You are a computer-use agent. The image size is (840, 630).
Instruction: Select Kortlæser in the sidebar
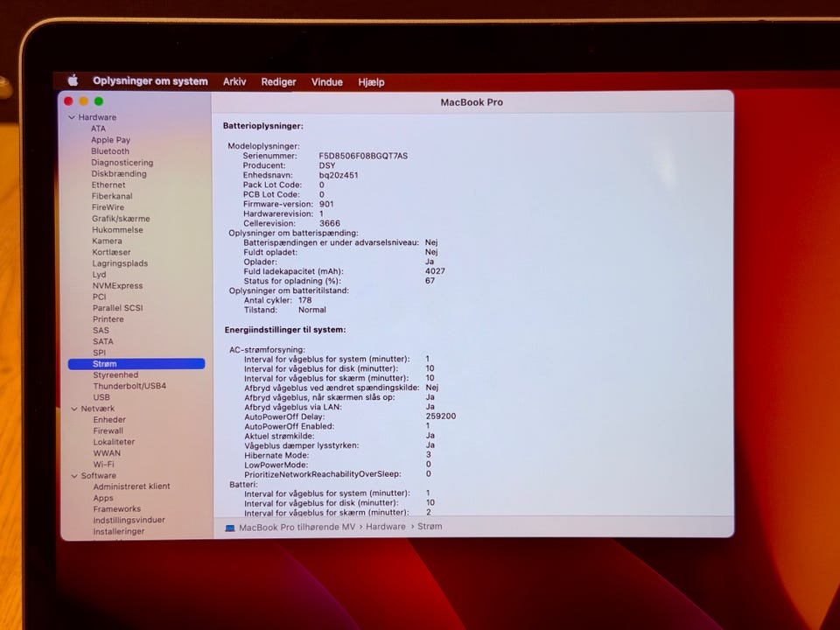[111, 252]
